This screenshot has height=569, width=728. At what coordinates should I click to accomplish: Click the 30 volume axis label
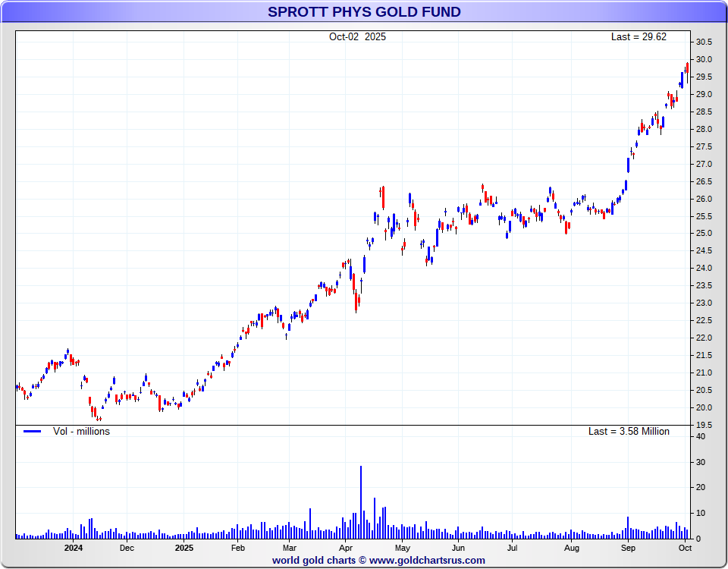(701, 462)
